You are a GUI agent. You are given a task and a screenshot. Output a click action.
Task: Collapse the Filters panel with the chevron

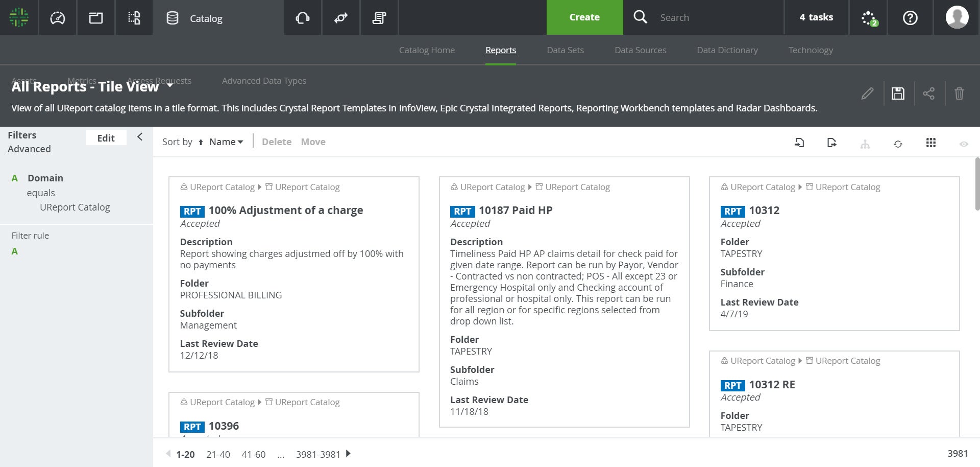click(x=140, y=137)
